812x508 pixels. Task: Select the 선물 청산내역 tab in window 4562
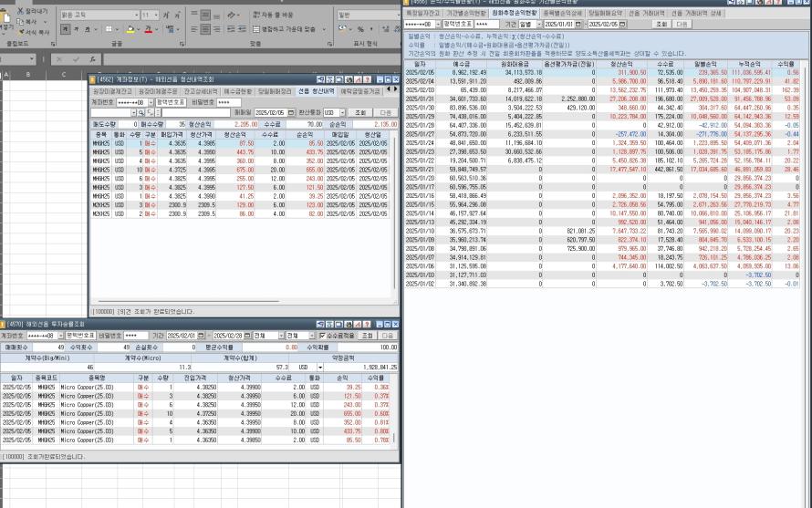(x=316, y=91)
